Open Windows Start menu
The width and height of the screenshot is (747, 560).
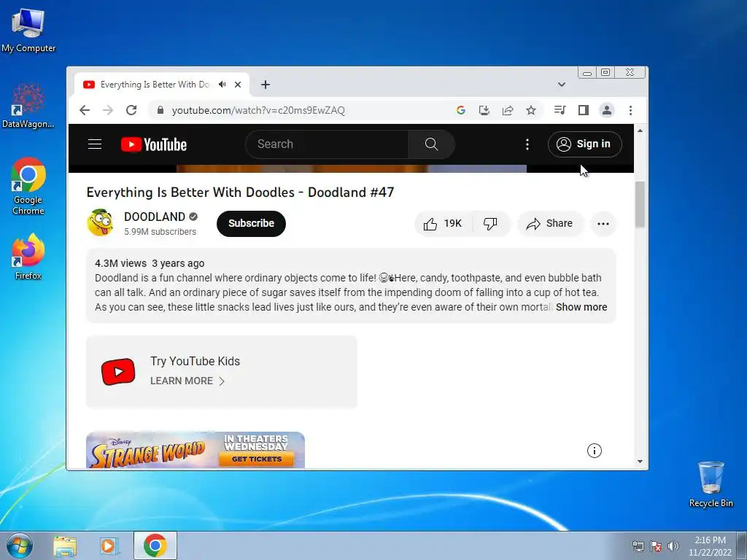(x=20, y=545)
